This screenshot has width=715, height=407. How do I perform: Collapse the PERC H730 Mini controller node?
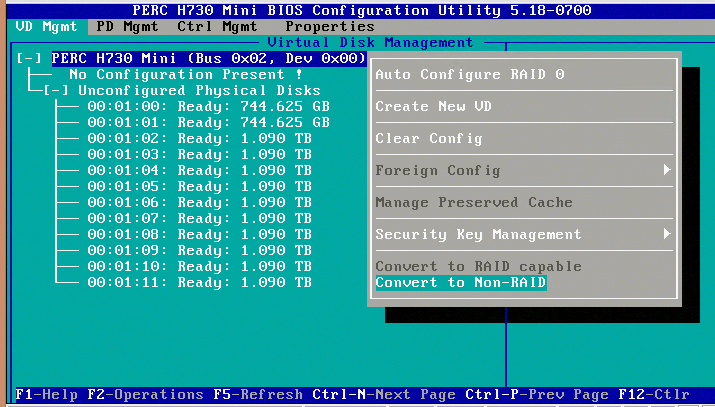[29, 58]
